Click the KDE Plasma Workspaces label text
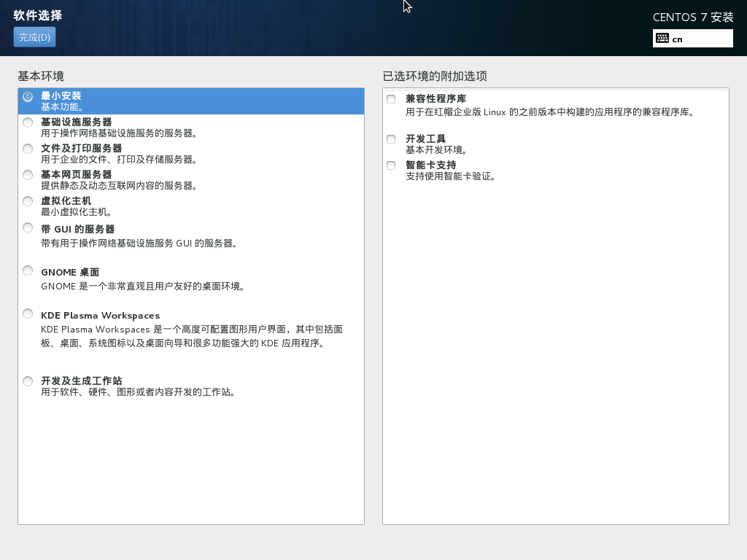The image size is (747, 560). click(x=102, y=315)
